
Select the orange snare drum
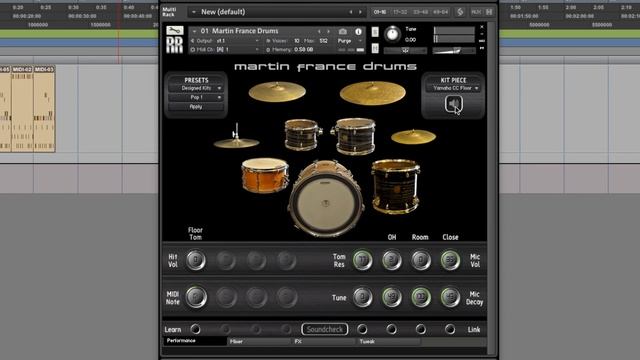click(265, 176)
